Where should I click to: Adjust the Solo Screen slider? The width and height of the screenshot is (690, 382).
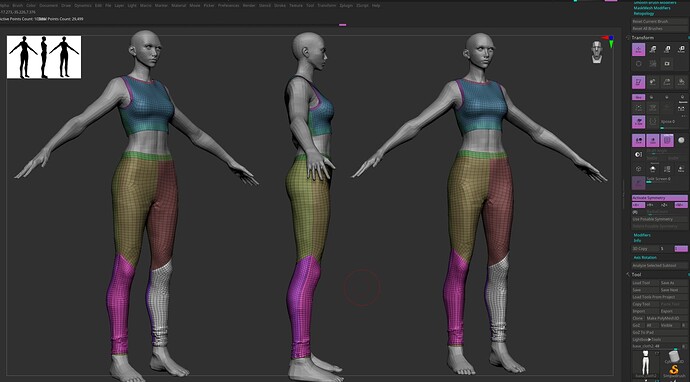[667, 180]
